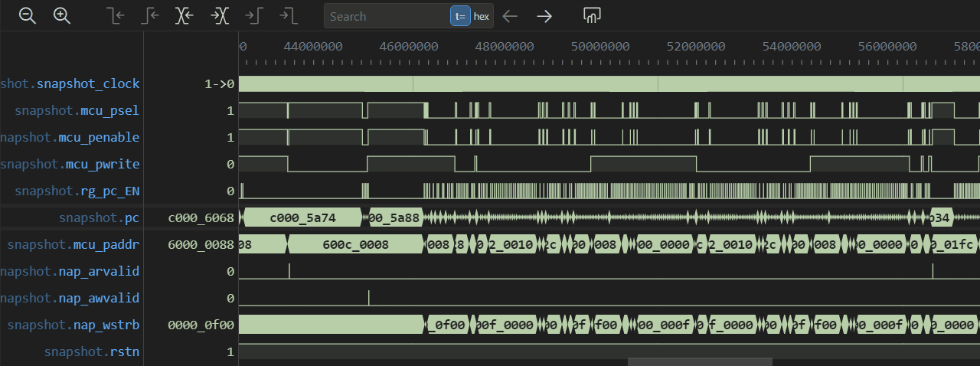Click the zoom in magnifier icon
980x366 pixels.
[x=62, y=16]
